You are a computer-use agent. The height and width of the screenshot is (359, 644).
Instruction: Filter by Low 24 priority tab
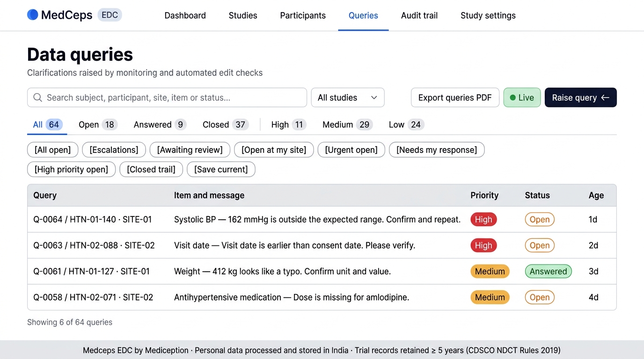tap(406, 125)
